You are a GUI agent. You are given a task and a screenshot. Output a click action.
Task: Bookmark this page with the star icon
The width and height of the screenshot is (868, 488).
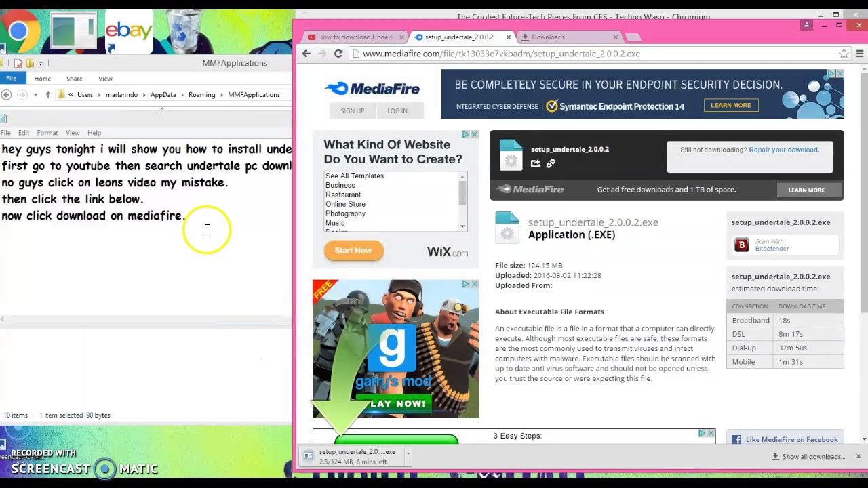tap(844, 54)
